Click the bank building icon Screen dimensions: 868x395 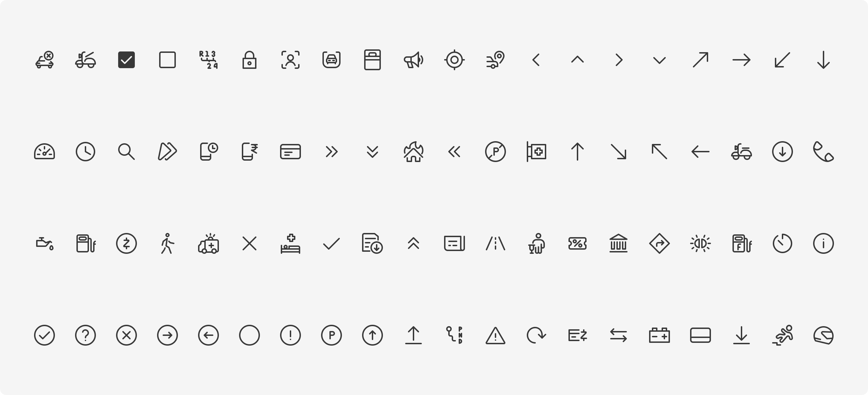click(x=618, y=243)
